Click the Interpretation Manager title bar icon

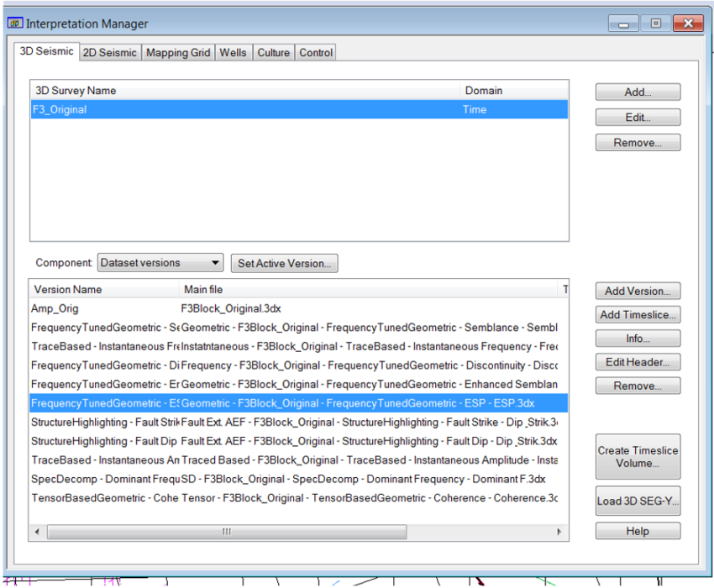coord(13,24)
